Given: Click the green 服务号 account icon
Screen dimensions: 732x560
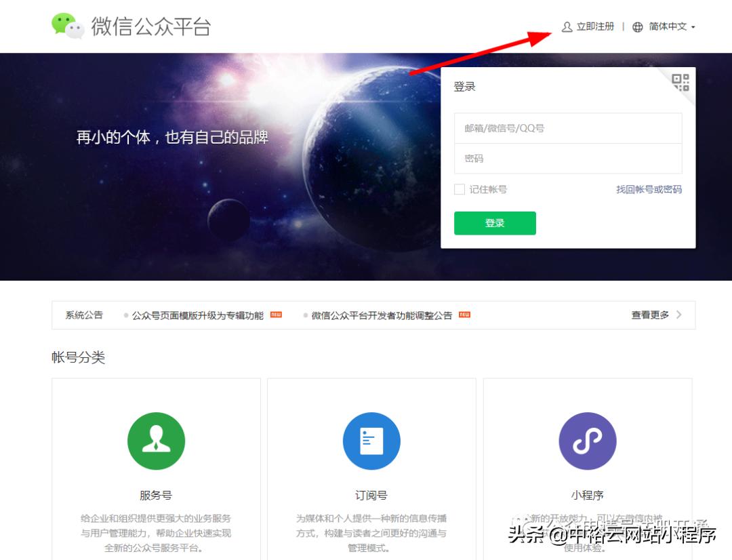Looking at the screenshot, I should click(x=156, y=441).
